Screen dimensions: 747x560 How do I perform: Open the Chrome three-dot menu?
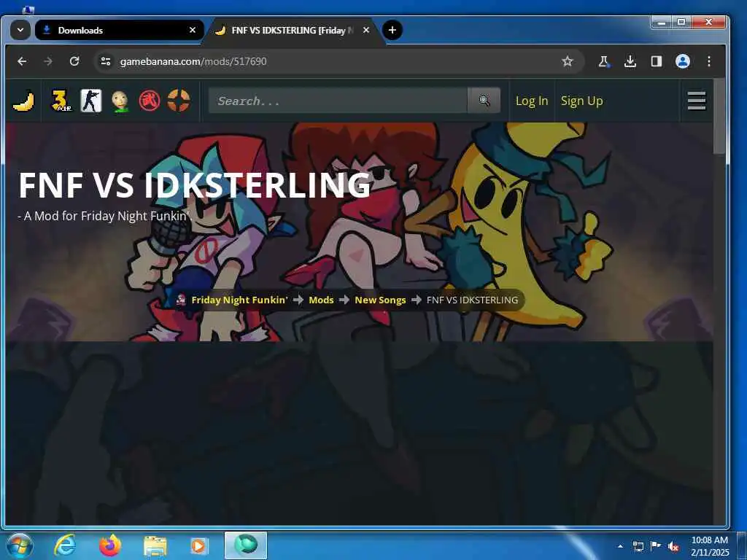(709, 61)
